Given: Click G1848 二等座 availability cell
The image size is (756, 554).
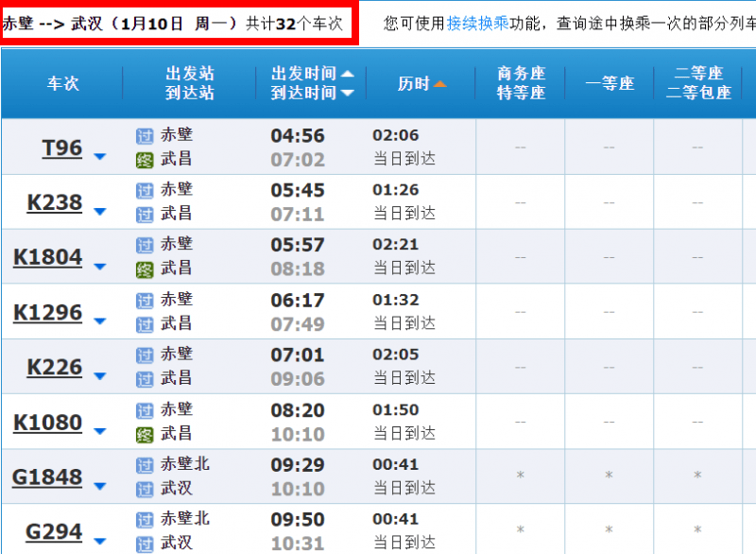Looking at the screenshot, I should click(697, 476).
